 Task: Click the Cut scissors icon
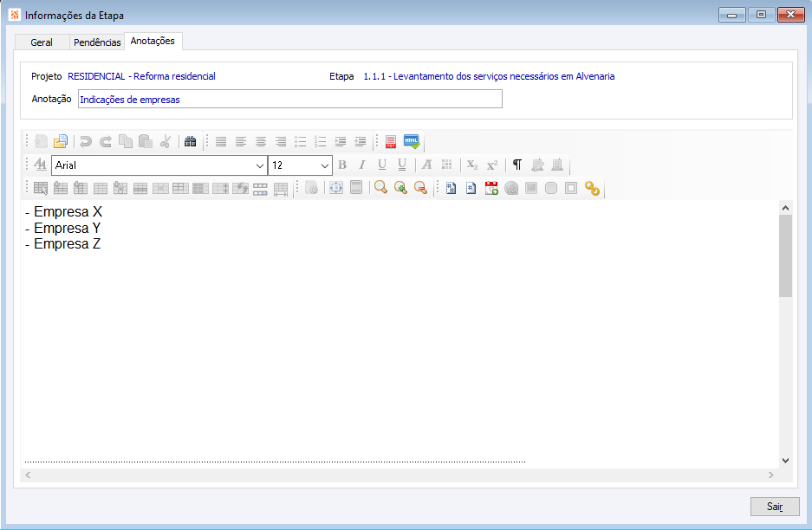166,141
